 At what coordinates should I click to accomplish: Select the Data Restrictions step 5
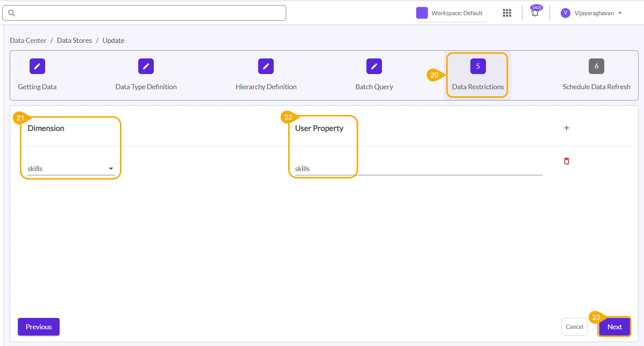[478, 67]
